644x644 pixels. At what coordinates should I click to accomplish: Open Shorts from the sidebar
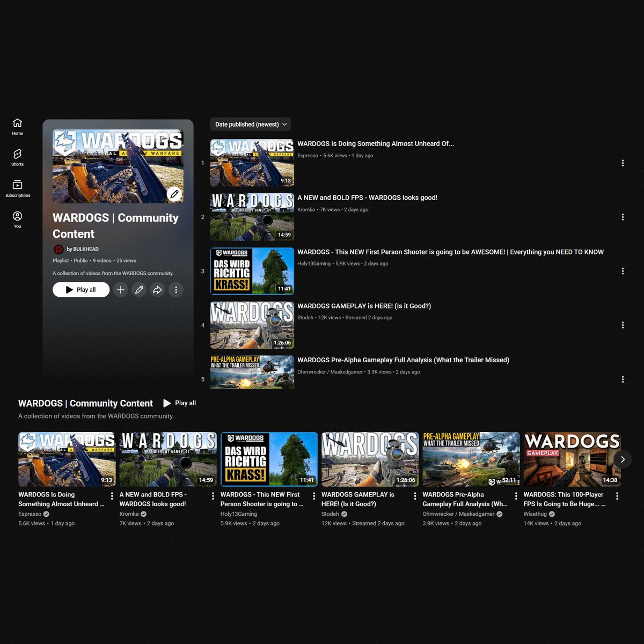(x=17, y=158)
